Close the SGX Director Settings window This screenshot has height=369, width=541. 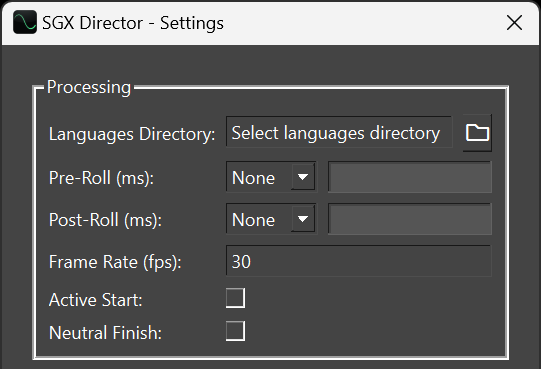(x=514, y=23)
